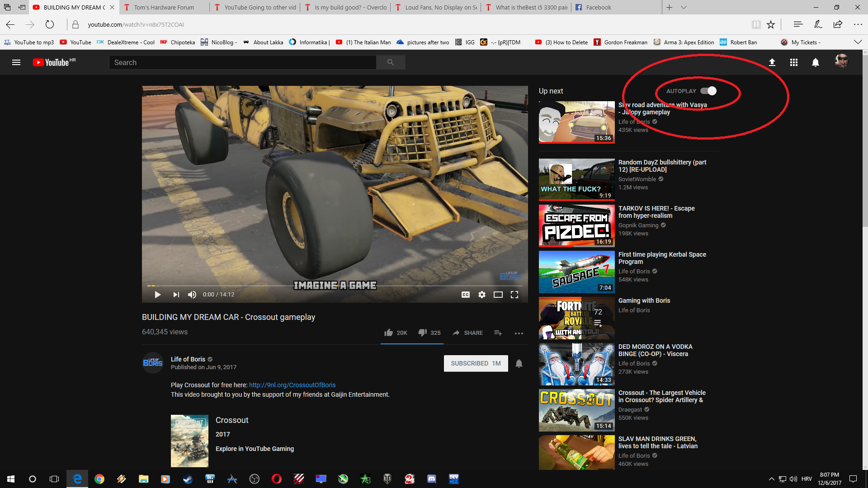This screenshot has height=488, width=868.
Task: Go back to the previous page
Action: click(x=10, y=24)
